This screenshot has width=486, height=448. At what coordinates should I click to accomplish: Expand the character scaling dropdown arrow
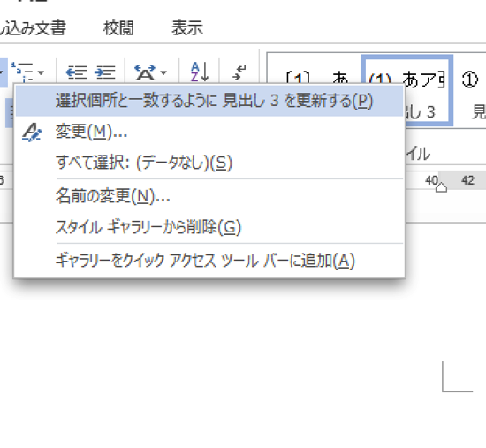(x=163, y=72)
